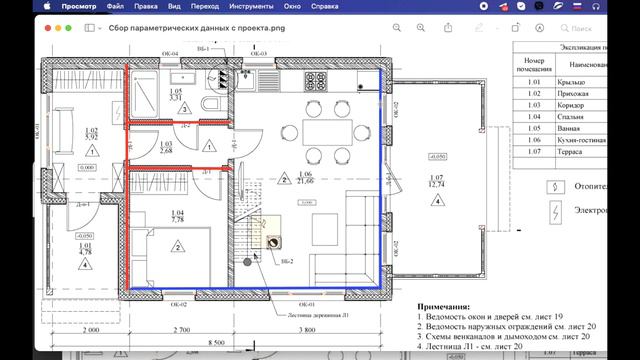Click the Крыльцо row in the table
This screenshot has width=640, height=360.
(x=560, y=82)
